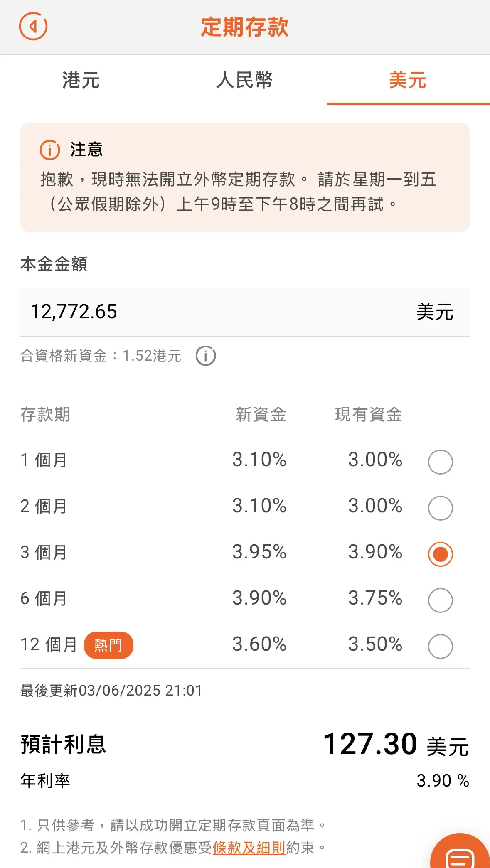Tap the 預計利息 127.30 amount
Screen dimensions: 490x868
(x=370, y=744)
